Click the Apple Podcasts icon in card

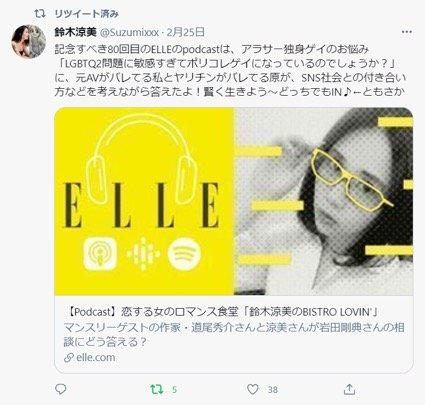(100, 253)
